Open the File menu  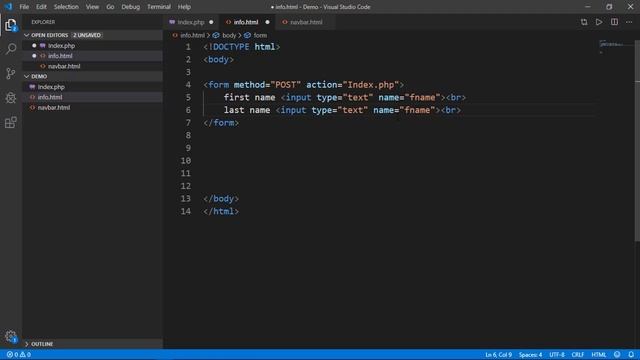24,7
